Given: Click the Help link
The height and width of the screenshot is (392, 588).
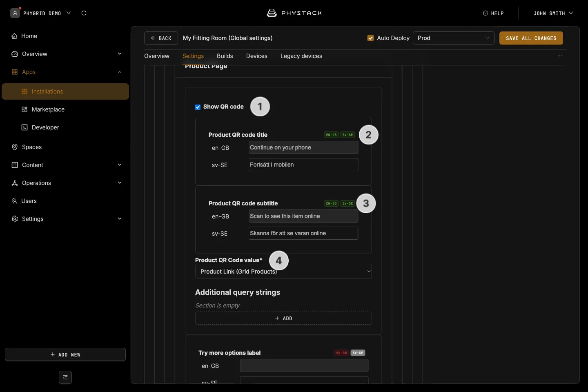Looking at the screenshot, I should (493, 13).
